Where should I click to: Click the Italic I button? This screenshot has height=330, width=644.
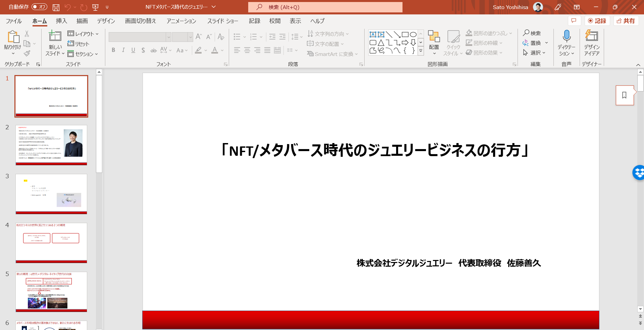[x=123, y=50]
